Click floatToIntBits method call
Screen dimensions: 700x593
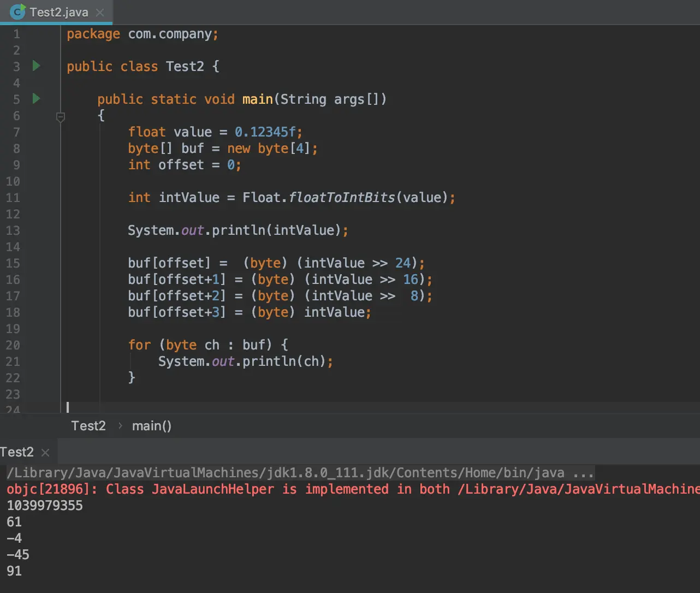pyautogui.click(x=342, y=198)
